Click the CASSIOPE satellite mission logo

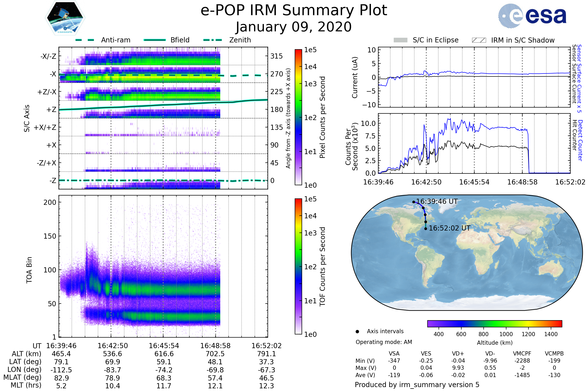point(65,17)
